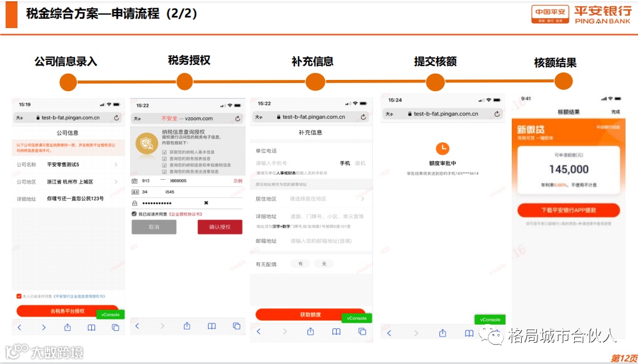Open vConsole on the 公司信息 screen
The height and width of the screenshot is (364, 638).
tap(110, 315)
